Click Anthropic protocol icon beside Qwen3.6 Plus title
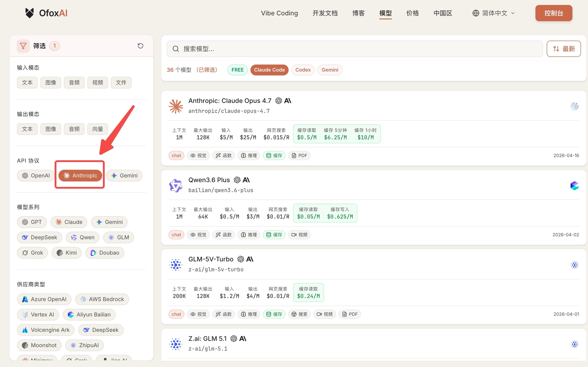 click(246, 180)
